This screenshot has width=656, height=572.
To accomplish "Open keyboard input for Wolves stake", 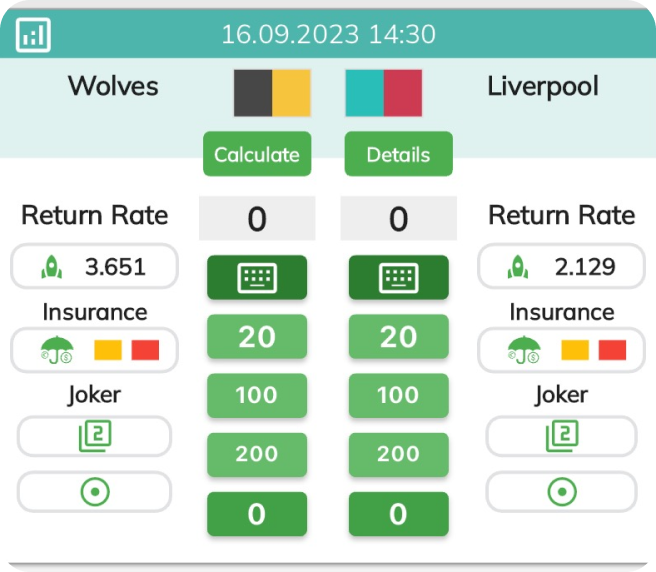I will pos(256,278).
